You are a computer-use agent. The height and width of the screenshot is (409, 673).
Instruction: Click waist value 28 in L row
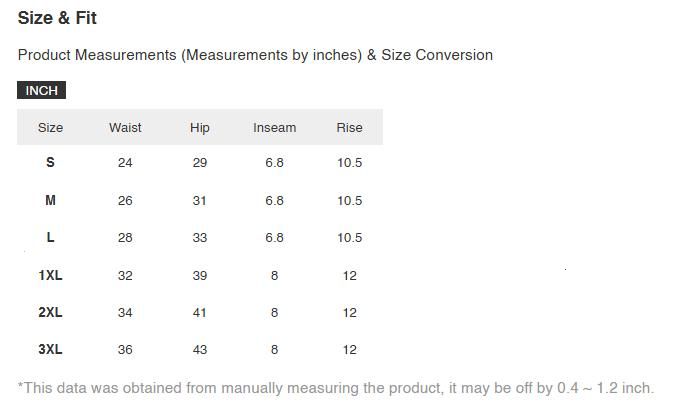pyautogui.click(x=125, y=238)
